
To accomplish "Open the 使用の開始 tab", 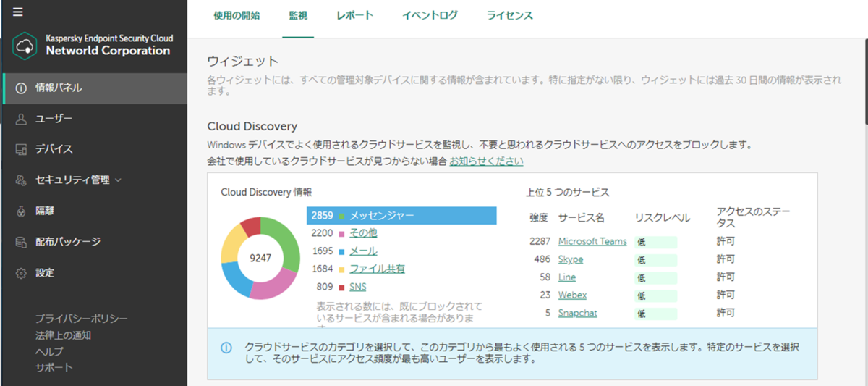I will tap(237, 15).
